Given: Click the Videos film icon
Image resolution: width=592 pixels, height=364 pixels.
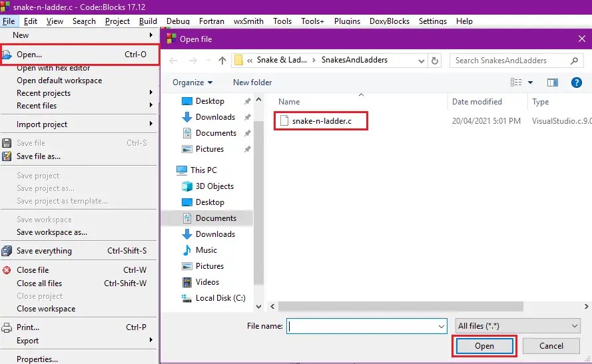Looking at the screenshot, I should pos(187,282).
